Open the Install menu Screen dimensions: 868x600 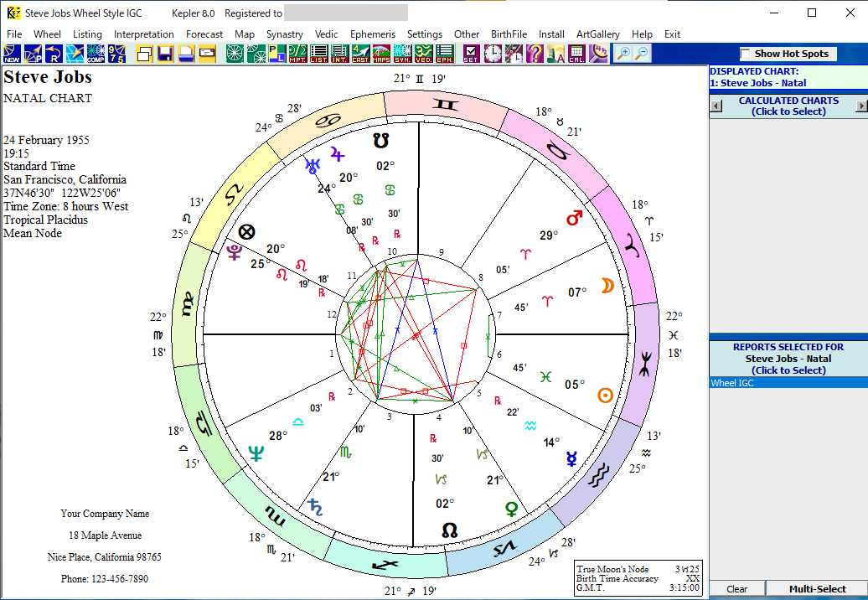pyautogui.click(x=551, y=34)
